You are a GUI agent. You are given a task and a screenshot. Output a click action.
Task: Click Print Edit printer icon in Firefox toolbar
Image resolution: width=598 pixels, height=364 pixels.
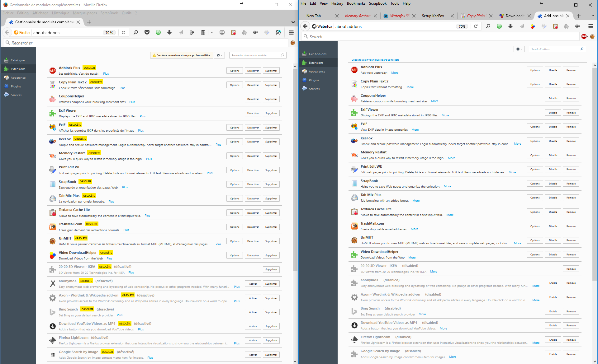tap(267, 32)
